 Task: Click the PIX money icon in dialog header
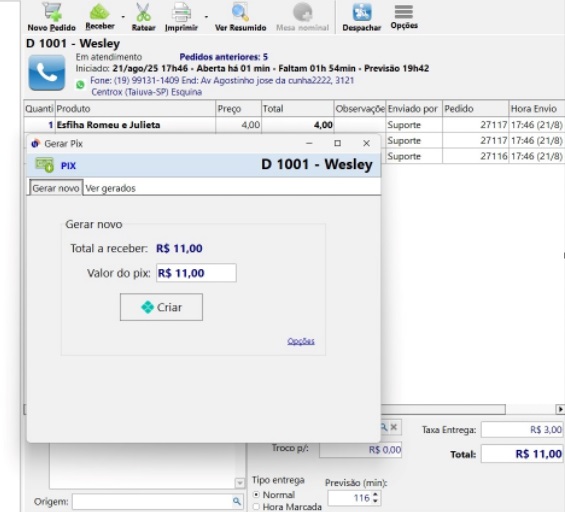(x=45, y=165)
